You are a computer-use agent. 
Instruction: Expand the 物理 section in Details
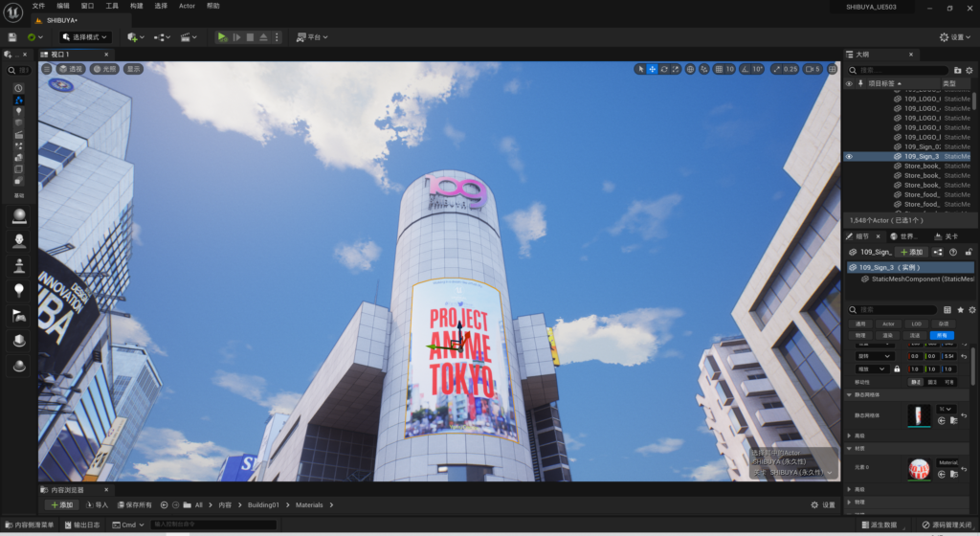(850, 502)
